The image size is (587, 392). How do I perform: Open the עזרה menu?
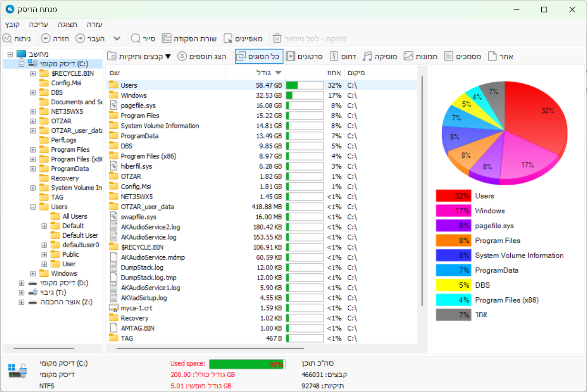click(x=94, y=24)
